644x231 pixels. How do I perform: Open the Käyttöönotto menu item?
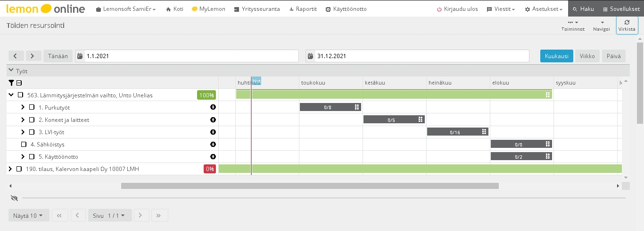click(346, 9)
